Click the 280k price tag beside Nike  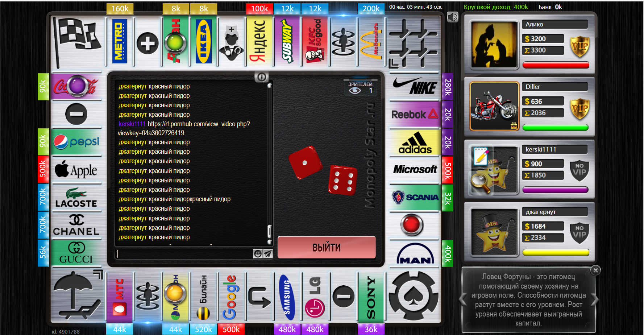pos(448,87)
